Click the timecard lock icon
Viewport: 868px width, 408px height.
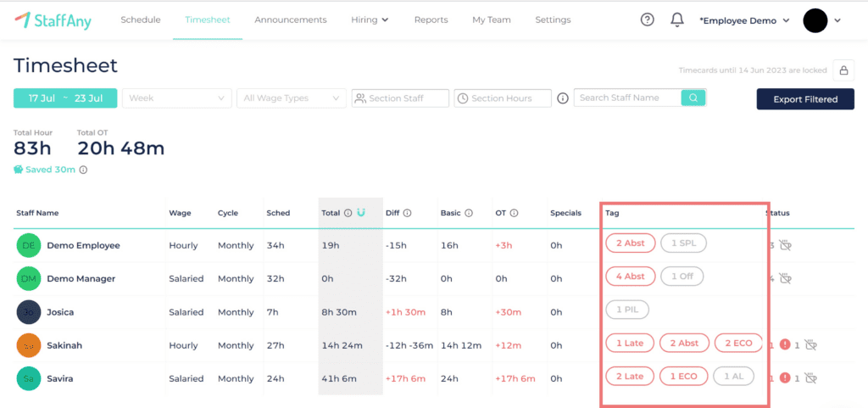(x=843, y=70)
